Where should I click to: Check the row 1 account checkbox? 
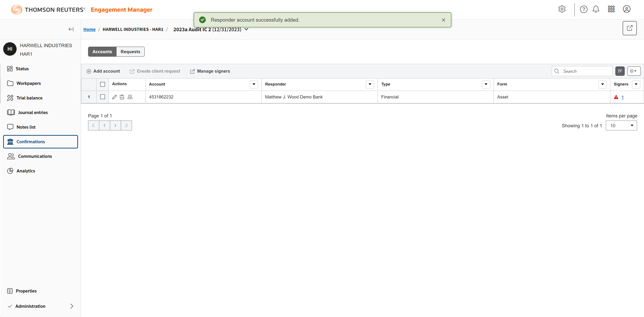coord(102,97)
